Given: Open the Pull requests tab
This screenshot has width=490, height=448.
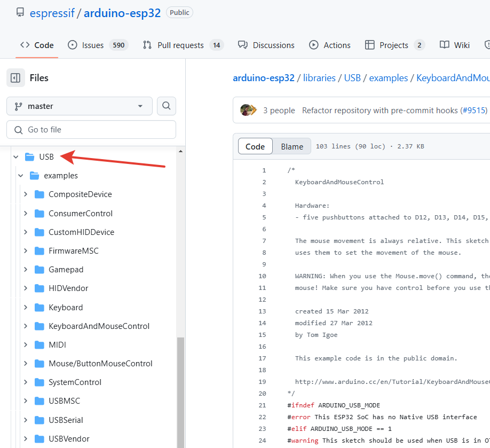Looking at the screenshot, I should point(184,45).
